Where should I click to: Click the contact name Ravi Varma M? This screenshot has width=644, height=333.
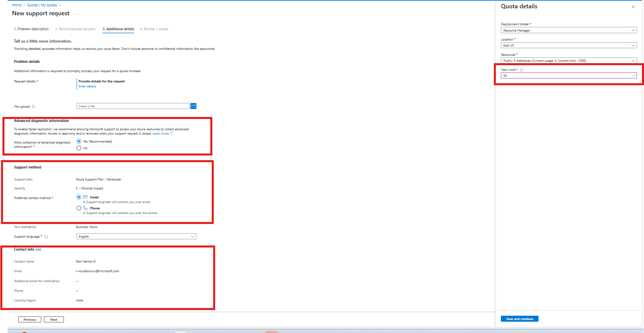point(86,262)
